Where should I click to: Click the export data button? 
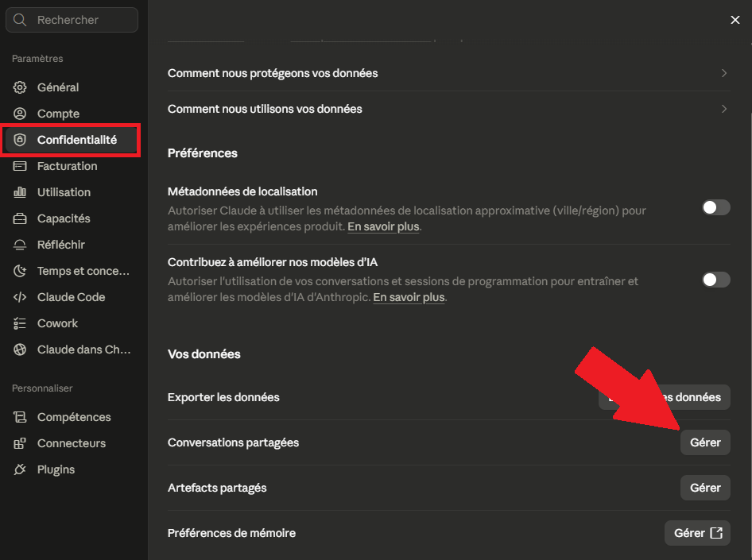click(x=665, y=397)
